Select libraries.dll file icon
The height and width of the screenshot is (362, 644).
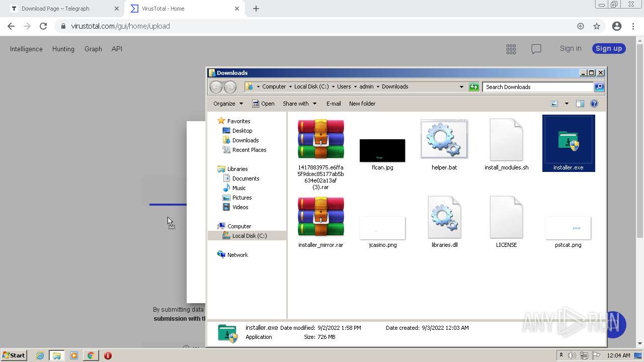[x=444, y=217]
